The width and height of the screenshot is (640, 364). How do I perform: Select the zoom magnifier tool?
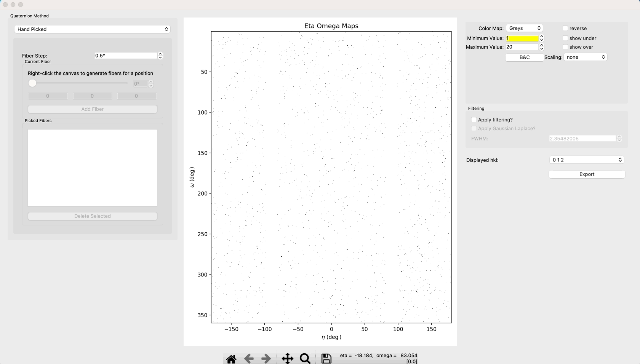coord(305,359)
